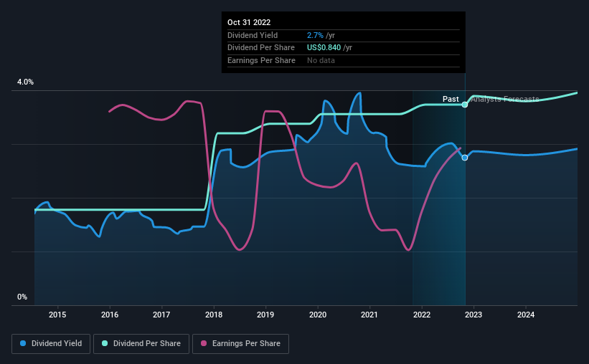Click the Analysts Forecasts label
Image resolution: width=589 pixels, height=364 pixels.
pos(505,99)
